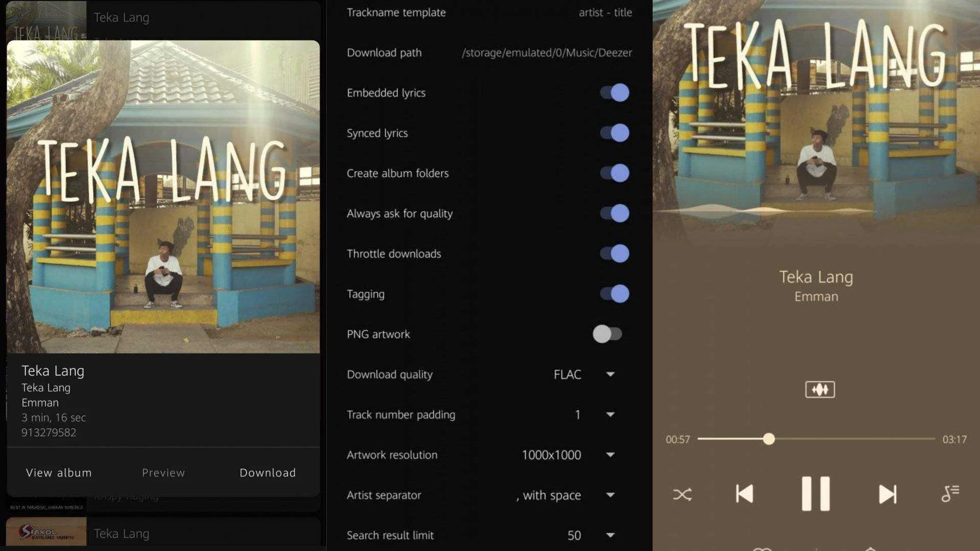Viewport: 980px width, 551px height.
Task: Open the Artwork resolution dropdown
Action: [x=568, y=455]
